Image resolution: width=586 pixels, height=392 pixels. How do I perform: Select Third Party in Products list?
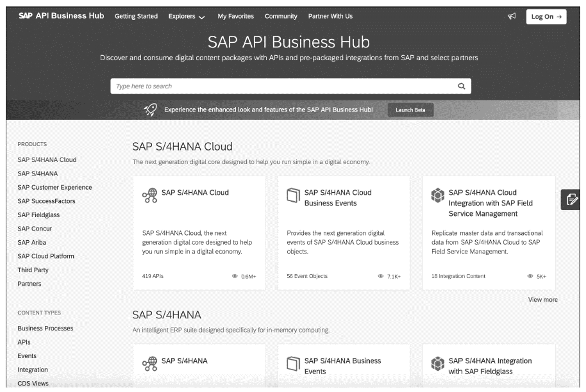point(33,270)
